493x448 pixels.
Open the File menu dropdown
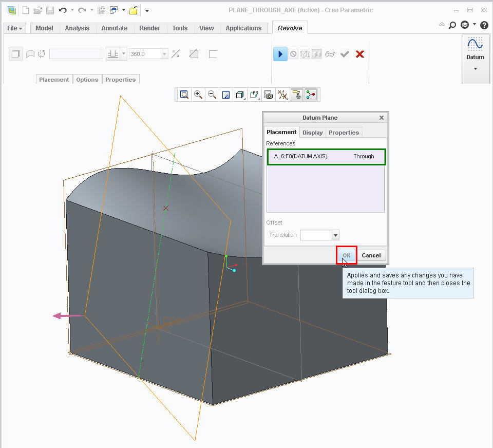tap(14, 28)
